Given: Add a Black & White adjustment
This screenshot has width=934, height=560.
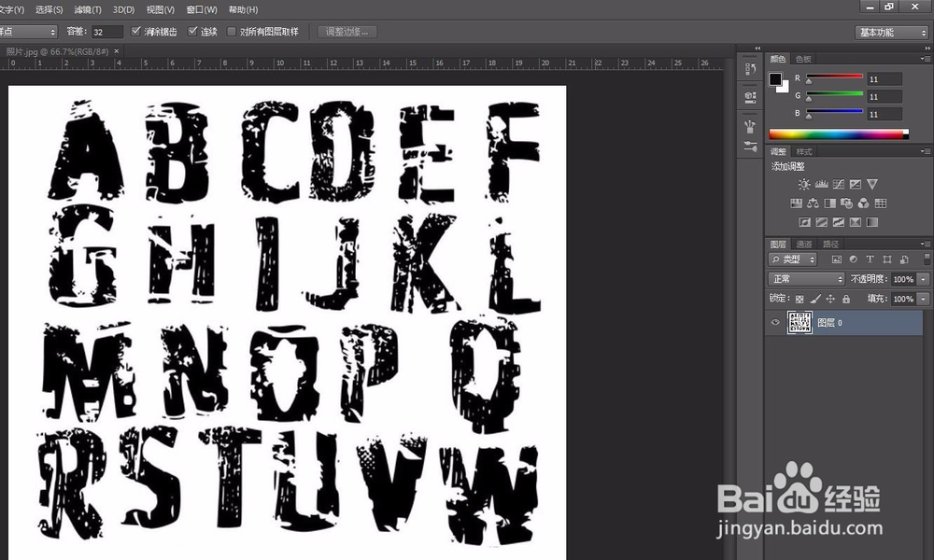Looking at the screenshot, I should (x=829, y=203).
